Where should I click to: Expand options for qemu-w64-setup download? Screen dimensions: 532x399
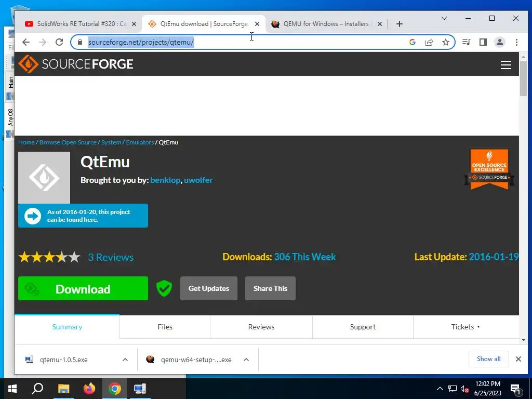(x=246, y=360)
